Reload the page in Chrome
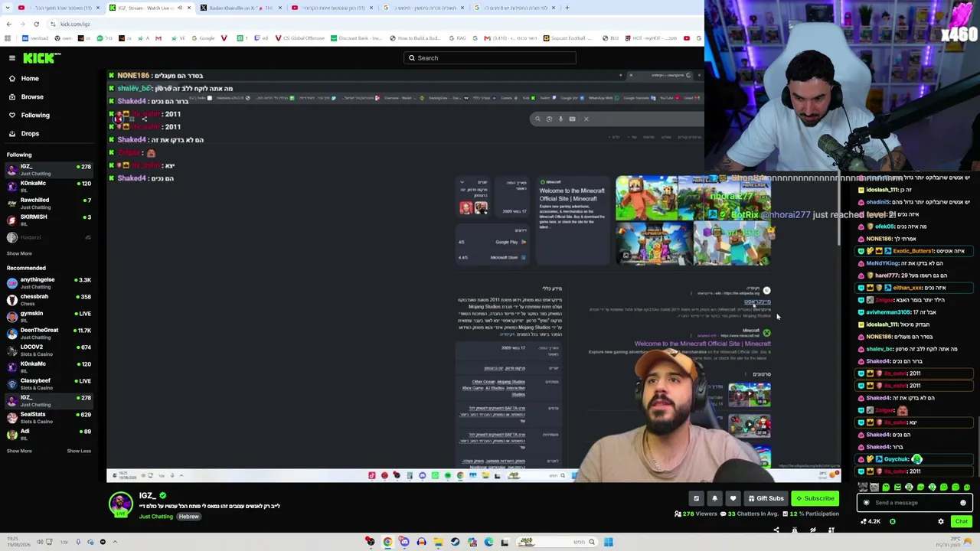 tap(36, 24)
